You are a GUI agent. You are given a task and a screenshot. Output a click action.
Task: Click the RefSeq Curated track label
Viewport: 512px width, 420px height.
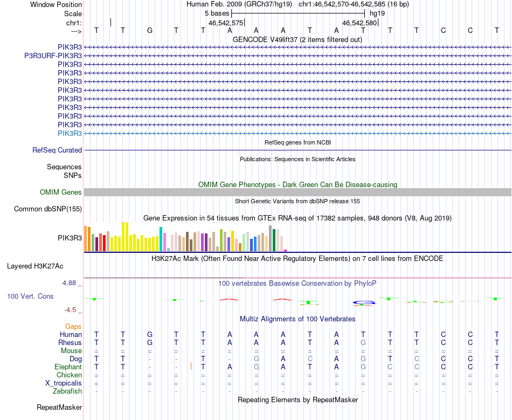57,150
